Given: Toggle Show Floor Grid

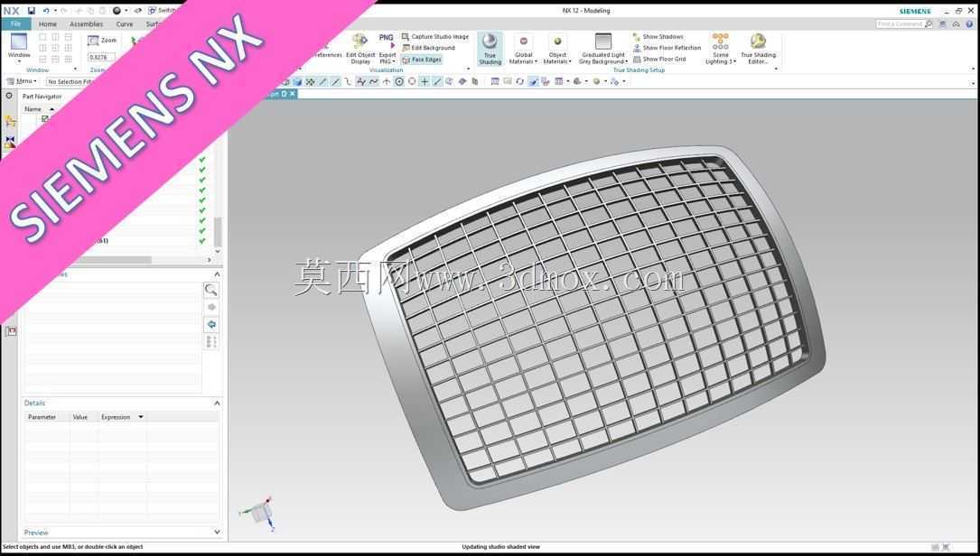Looking at the screenshot, I should [659, 60].
